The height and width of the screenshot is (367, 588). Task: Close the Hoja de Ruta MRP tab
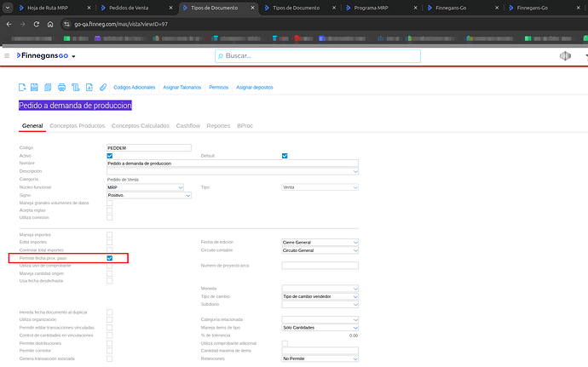tap(89, 8)
